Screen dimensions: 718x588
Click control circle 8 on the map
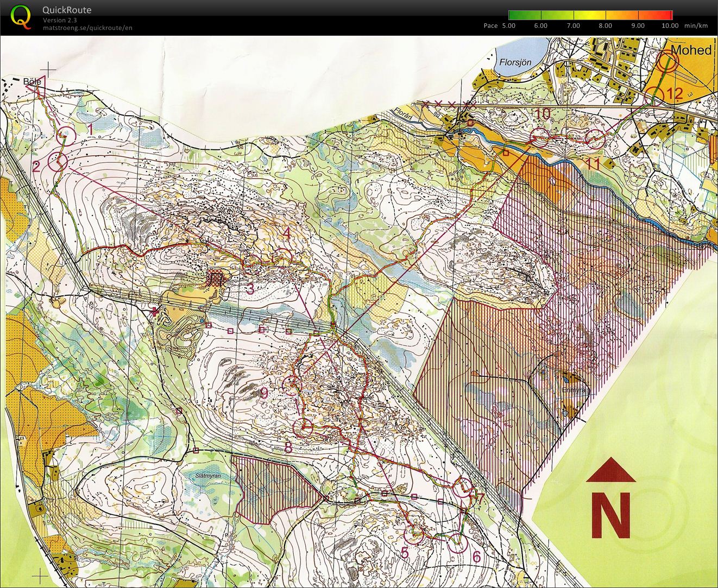pos(303,427)
